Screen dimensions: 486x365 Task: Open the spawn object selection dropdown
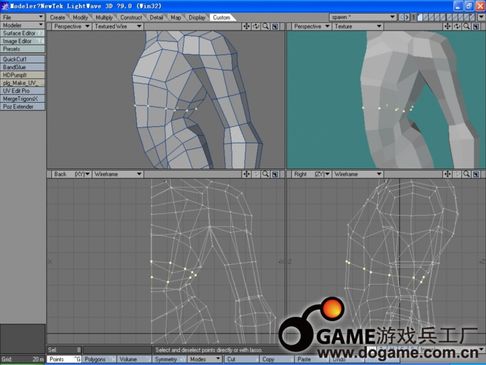363,17
